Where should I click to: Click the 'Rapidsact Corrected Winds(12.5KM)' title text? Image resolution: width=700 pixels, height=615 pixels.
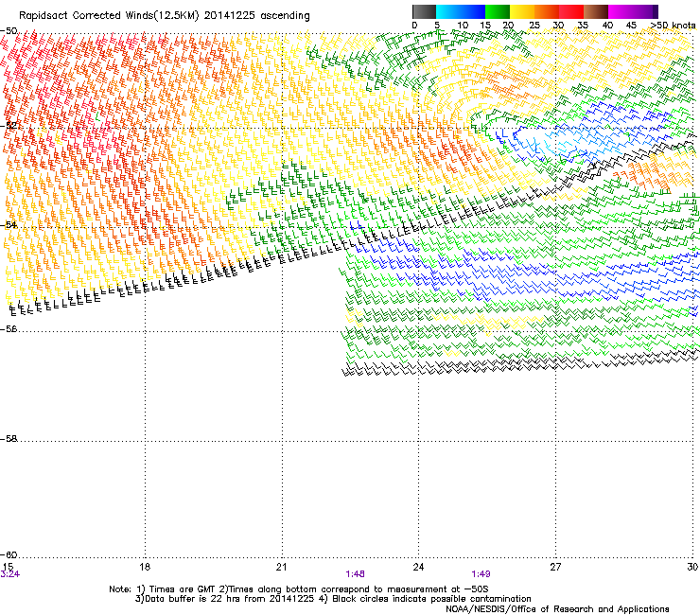(x=109, y=16)
